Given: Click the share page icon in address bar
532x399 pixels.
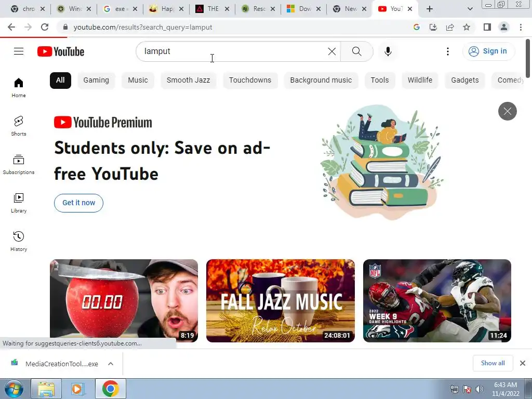Looking at the screenshot, I should (x=450, y=27).
